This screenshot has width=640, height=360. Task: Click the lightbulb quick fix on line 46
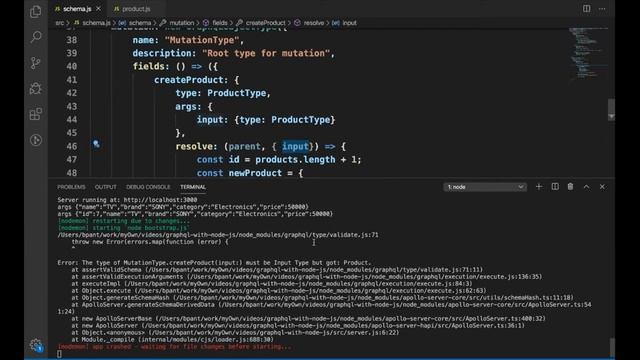[x=96, y=144]
